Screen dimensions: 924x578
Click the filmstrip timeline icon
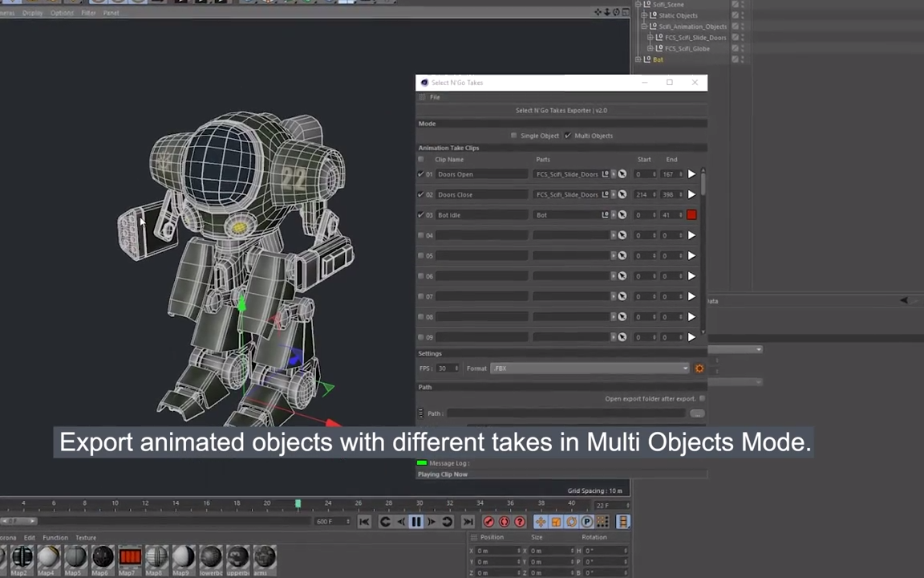coord(623,522)
